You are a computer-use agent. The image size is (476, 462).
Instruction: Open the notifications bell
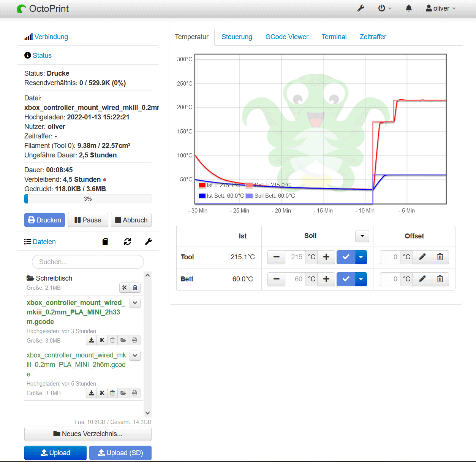point(408,8)
